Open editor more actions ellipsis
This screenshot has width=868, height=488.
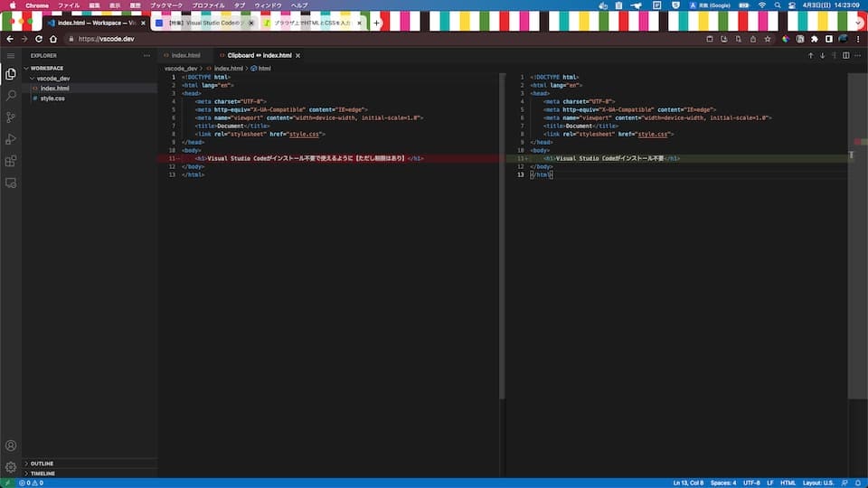(x=857, y=55)
